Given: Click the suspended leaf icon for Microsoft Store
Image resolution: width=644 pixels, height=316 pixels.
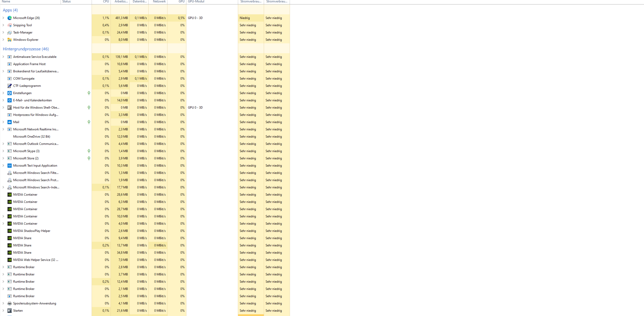Looking at the screenshot, I should 89,158.
